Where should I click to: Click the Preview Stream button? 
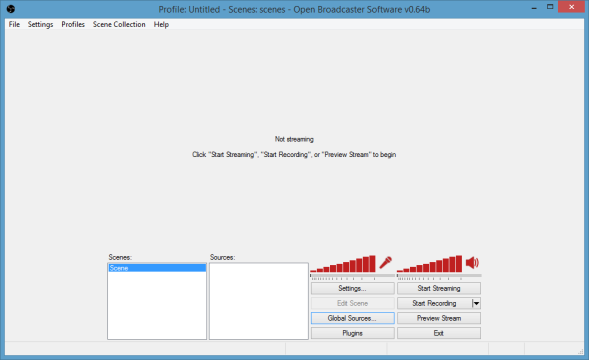439,318
